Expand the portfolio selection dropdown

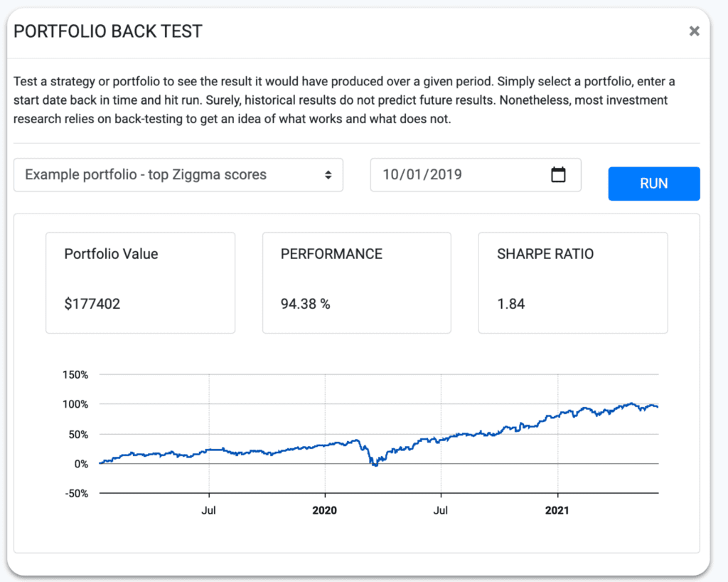click(x=178, y=175)
